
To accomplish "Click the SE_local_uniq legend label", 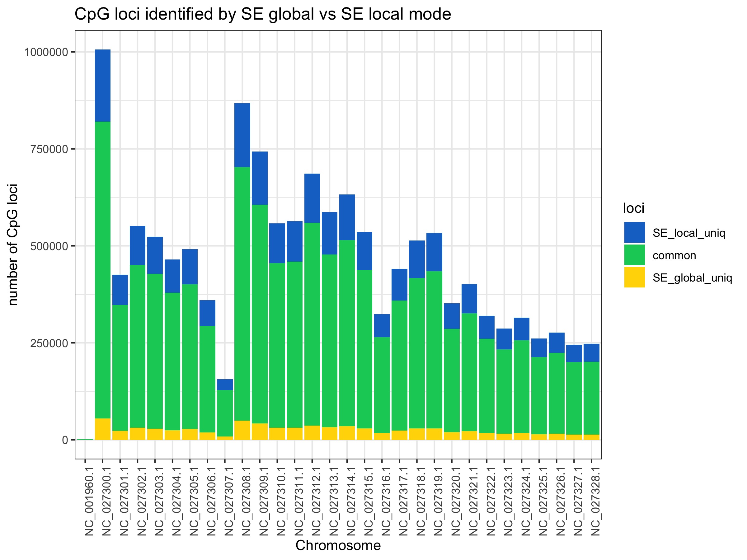I will [688, 233].
